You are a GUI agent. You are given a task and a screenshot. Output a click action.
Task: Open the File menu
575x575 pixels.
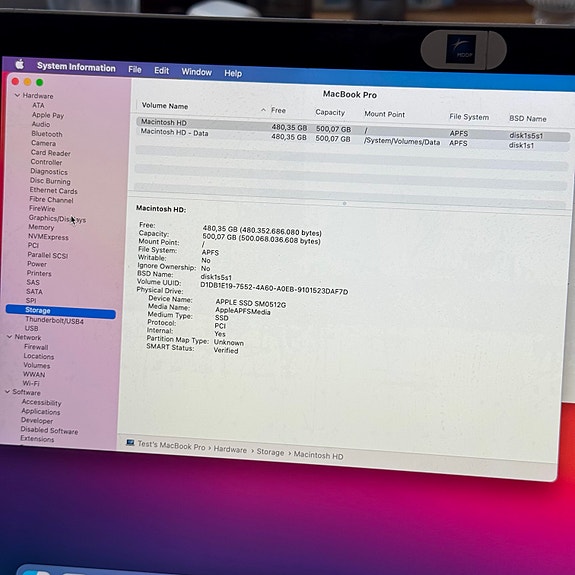click(x=135, y=70)
